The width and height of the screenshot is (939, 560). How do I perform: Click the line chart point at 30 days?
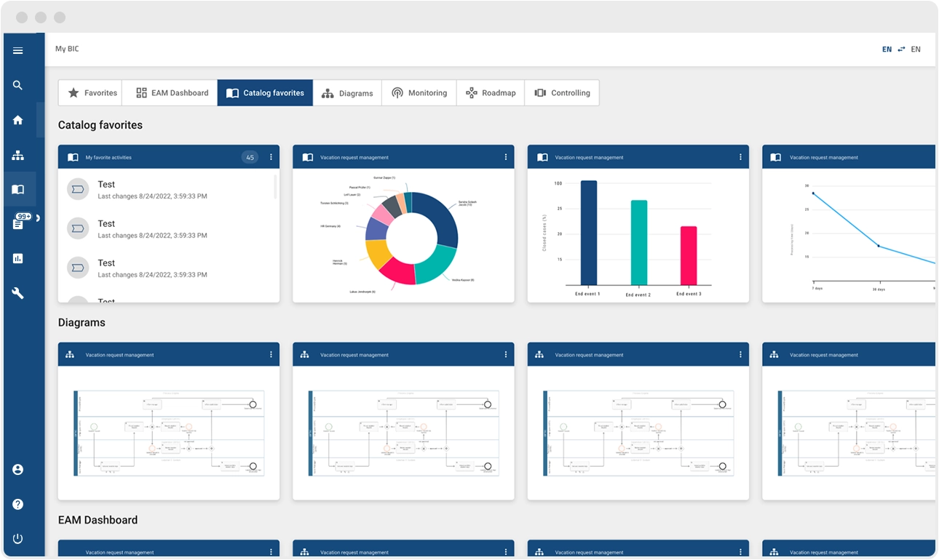[x=879, y=246]
